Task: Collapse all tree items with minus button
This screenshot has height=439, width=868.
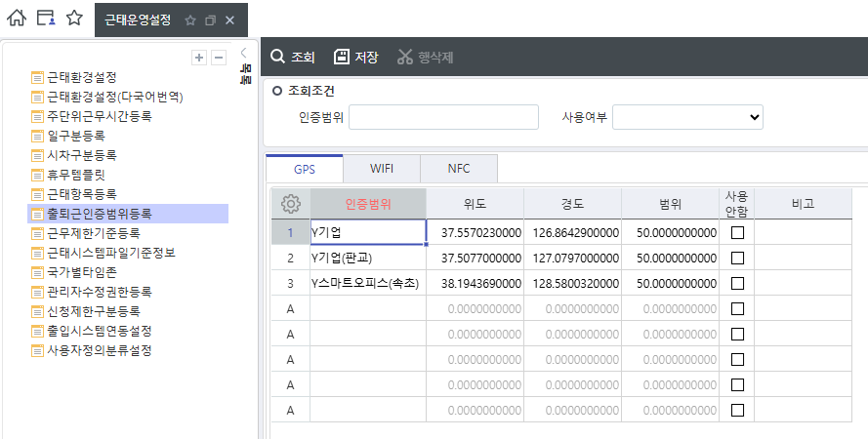Action: pos(219,58)
